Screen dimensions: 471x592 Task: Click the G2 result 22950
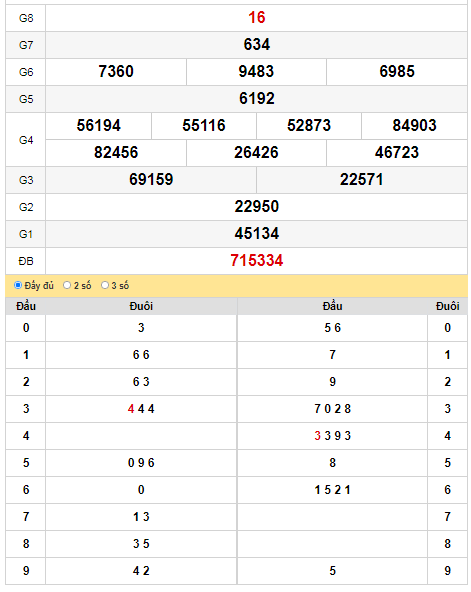257,207
